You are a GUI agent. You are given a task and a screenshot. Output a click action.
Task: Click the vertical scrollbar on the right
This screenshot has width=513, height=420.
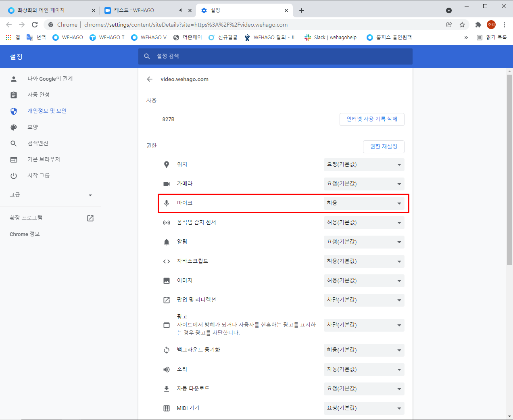(509, 169)
